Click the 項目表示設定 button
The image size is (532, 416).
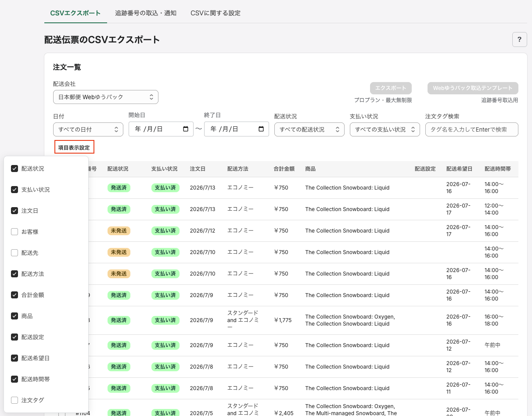tap(74, 147)
